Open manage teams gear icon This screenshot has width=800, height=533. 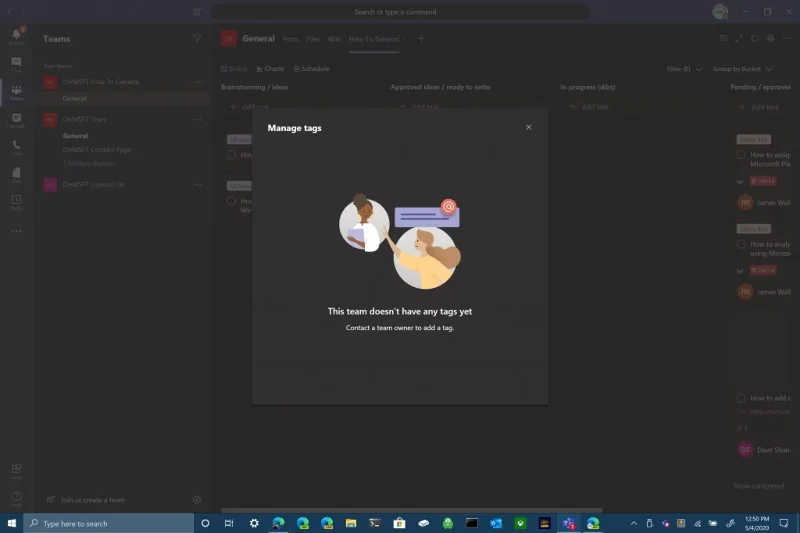coord(197,500)
